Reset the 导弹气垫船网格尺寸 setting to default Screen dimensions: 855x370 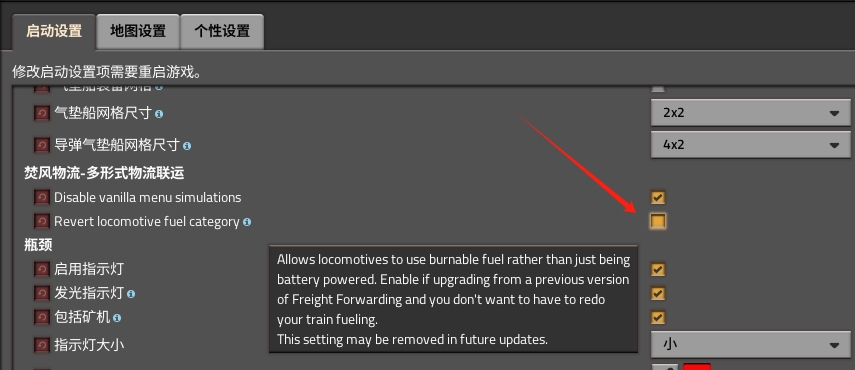pyautogui.click(x=42, y=145)
